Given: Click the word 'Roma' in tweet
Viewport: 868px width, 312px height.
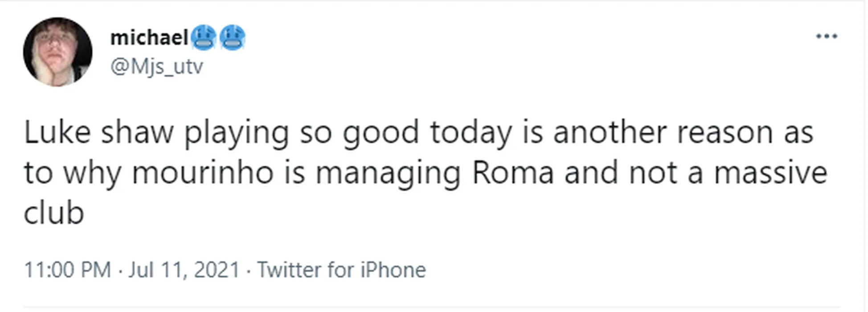Looking at the screenshot, I should coord(512,173).
